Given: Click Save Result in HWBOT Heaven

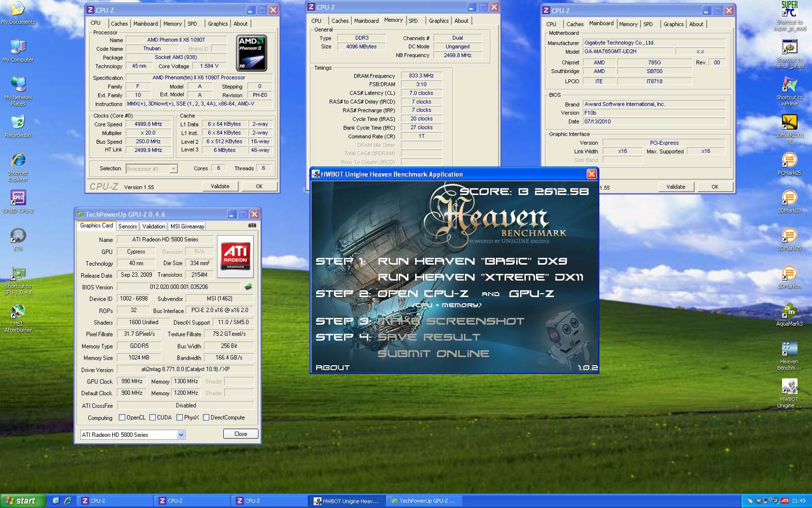Looking at the screenshot, I should (x=429, y=337).
